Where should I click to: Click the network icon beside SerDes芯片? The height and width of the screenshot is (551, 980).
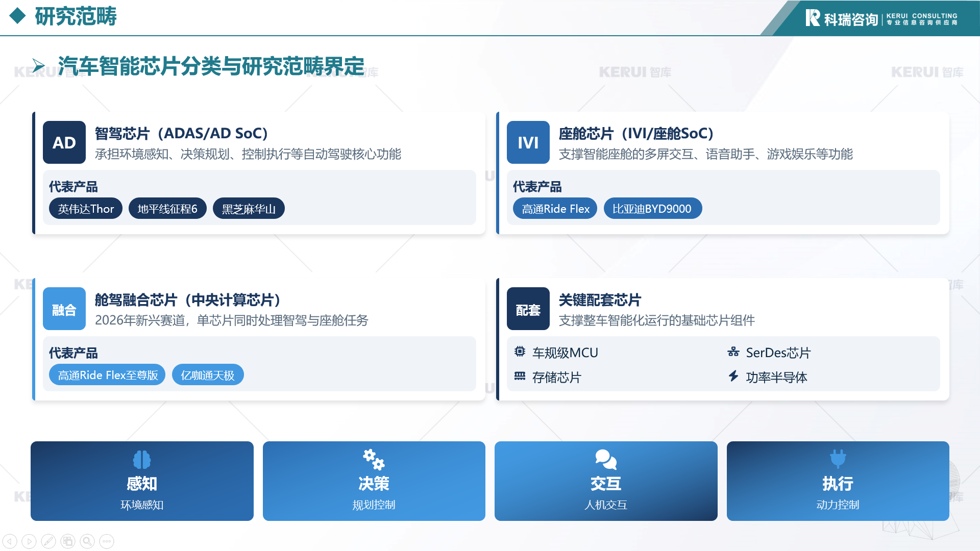(x=733, y=352)
